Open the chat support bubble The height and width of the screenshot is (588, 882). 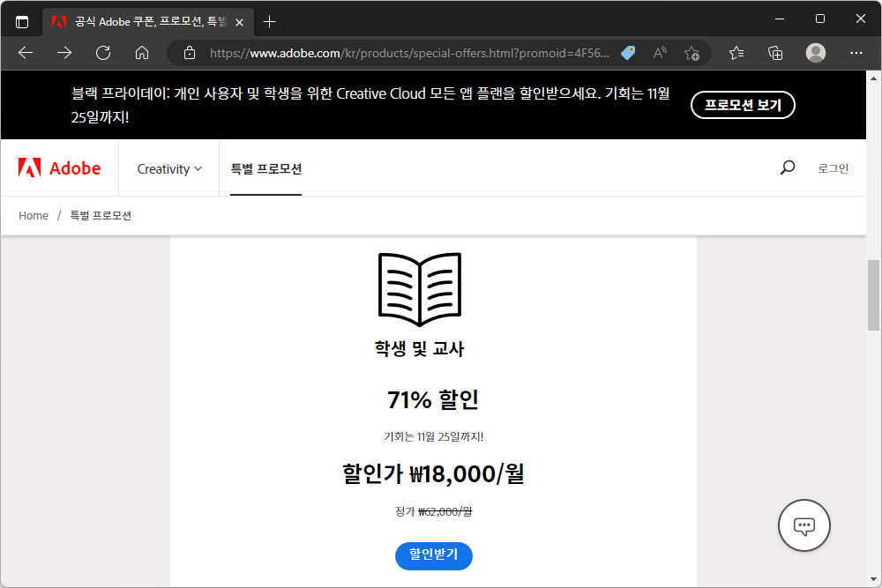tap(804, 525)
